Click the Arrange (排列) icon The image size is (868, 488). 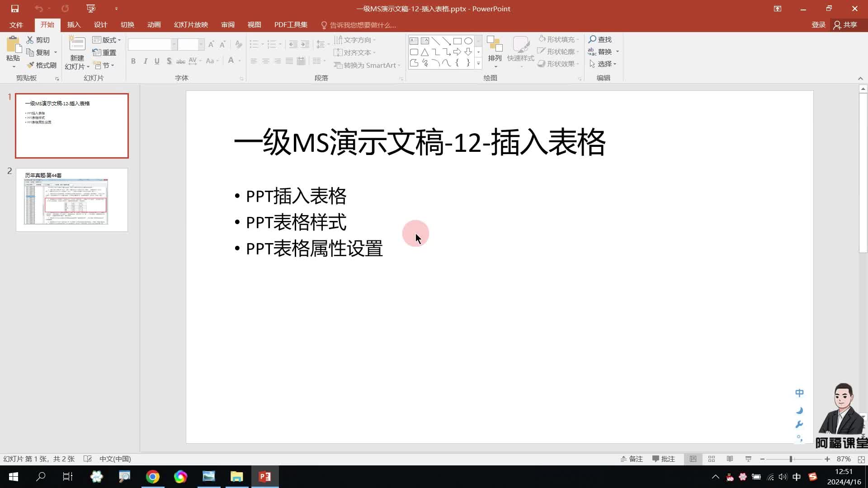(495, 44)
